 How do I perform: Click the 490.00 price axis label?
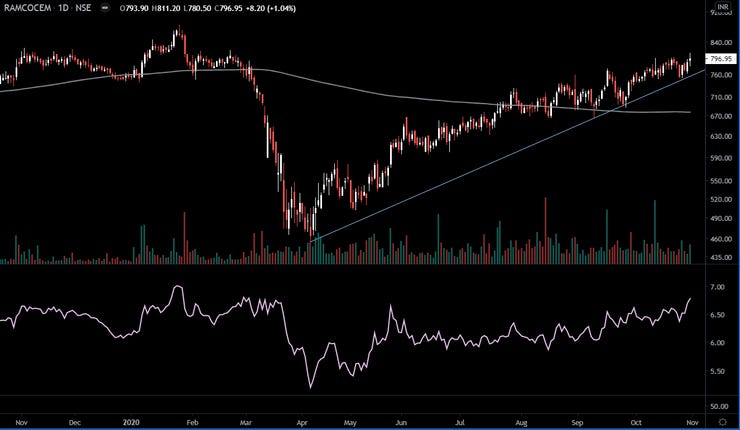click(x=721, y=219)
